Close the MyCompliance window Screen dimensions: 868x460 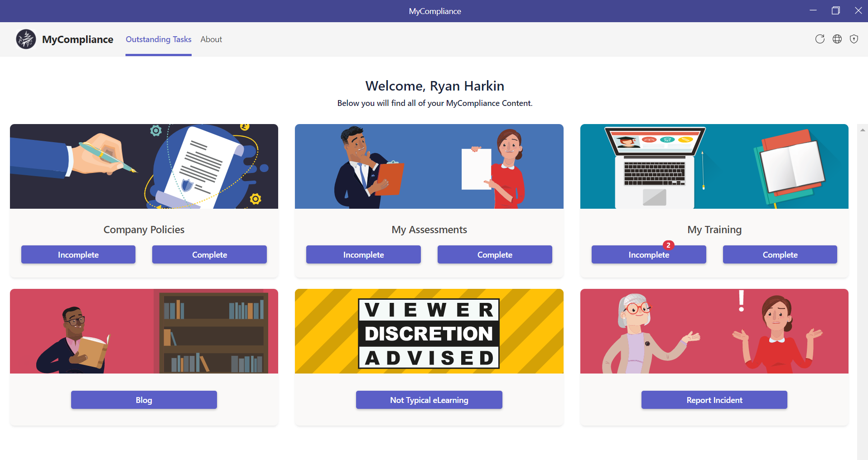pyautogui.click(x=858, y=10)
